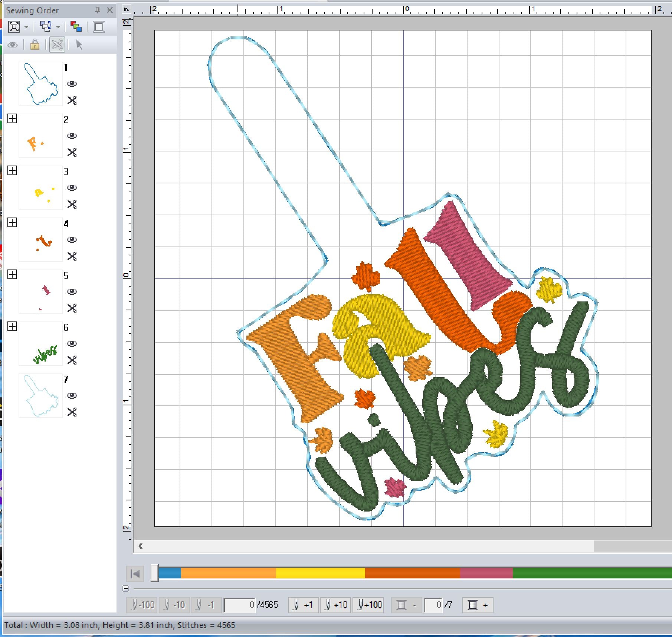Jump to next thread color with spool +
Screen dimensions: 672x637
pos(478,605)
